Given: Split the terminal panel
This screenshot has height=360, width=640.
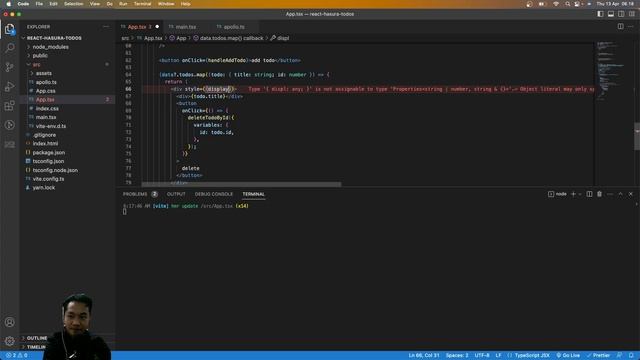Looking at the screenshot, I should point(589,194).
